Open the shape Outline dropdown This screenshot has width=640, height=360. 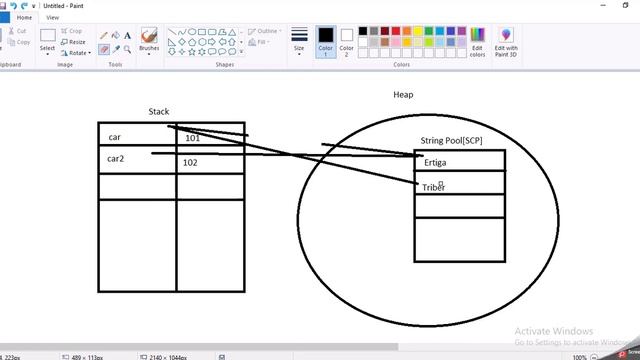[265, 31]
